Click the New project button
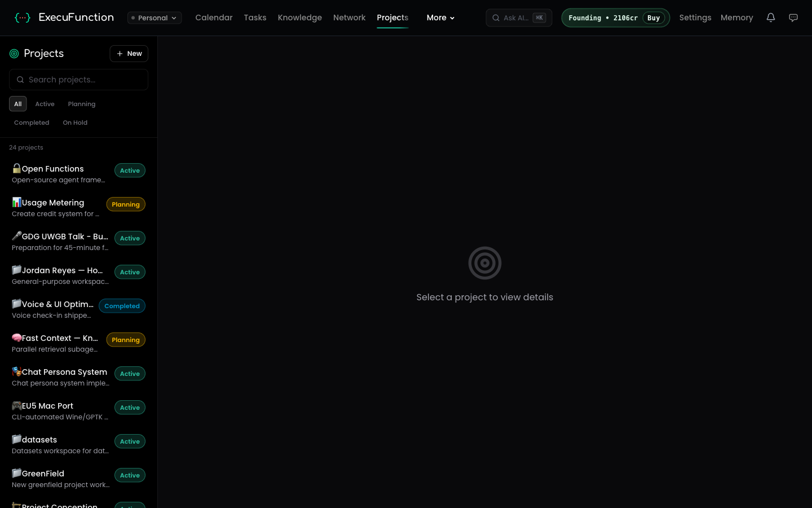Image resolution: width=812 pixels, height=508 pixels. tap(129, 54)
